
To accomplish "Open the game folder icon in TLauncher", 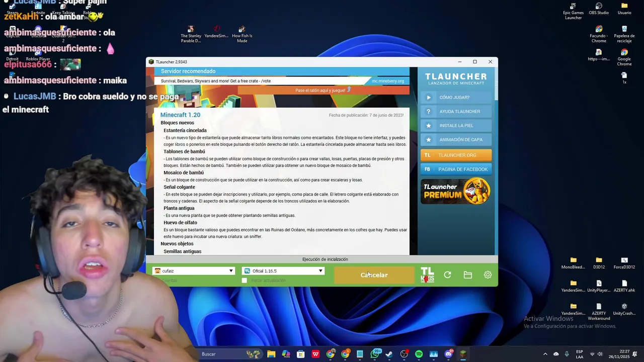I will 468,275.
